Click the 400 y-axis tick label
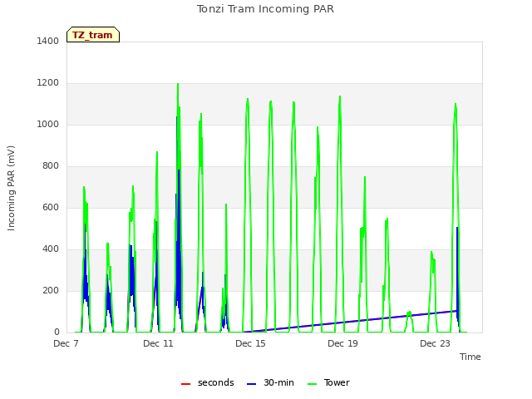The height and width of the screenshot is (399, 532). (x=51, y=249)
